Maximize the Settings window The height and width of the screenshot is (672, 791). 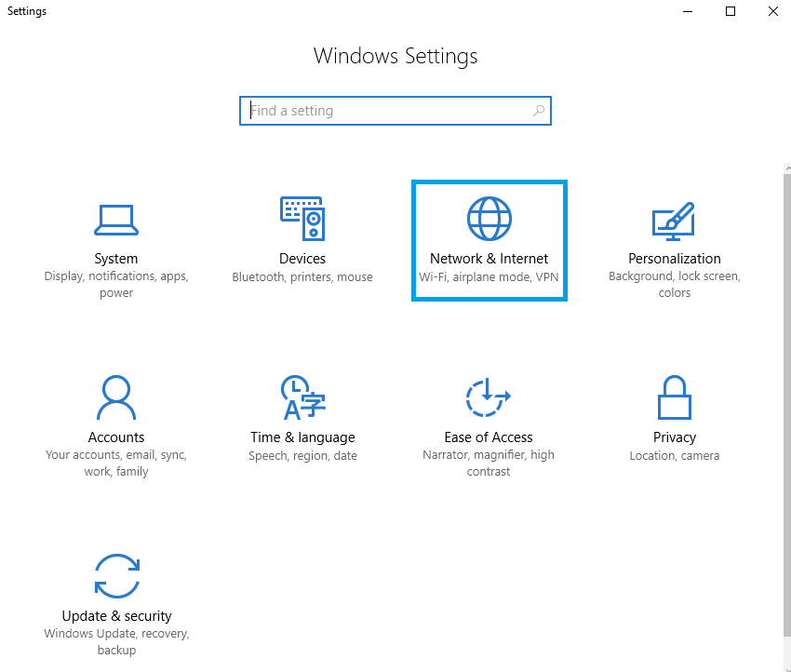coord(730,11)
